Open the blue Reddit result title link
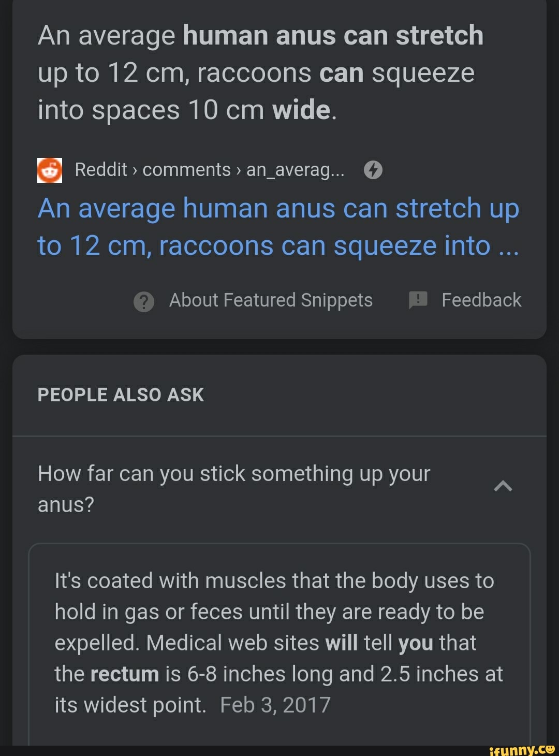The image size is (559, 756). tap(278, 227)
